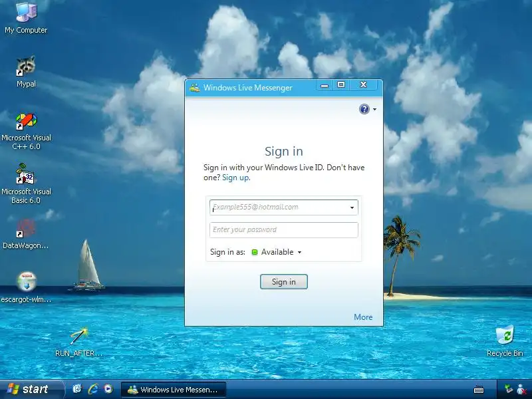Click the More link
The height and width of the screenshot is (399, 532).
(363, 317)
